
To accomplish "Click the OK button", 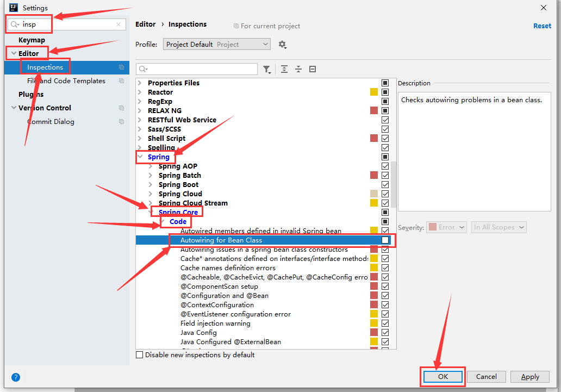I will [443, 377].
